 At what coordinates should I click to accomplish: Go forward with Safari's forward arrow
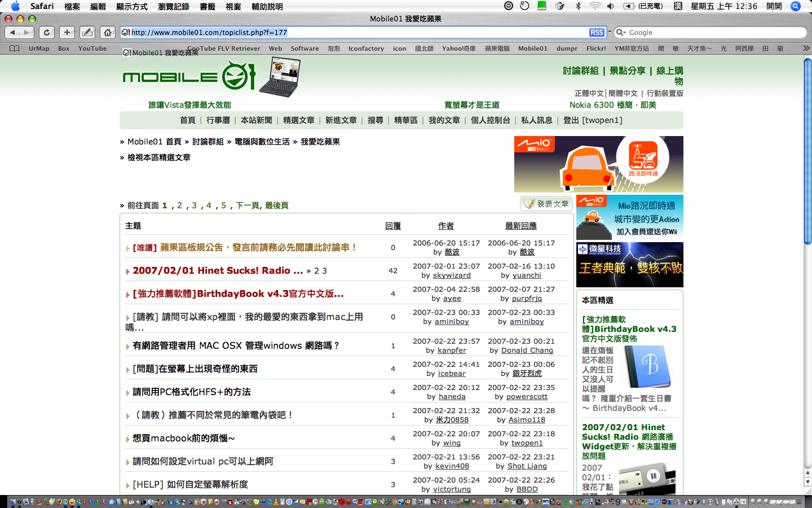tap(26, 32)
